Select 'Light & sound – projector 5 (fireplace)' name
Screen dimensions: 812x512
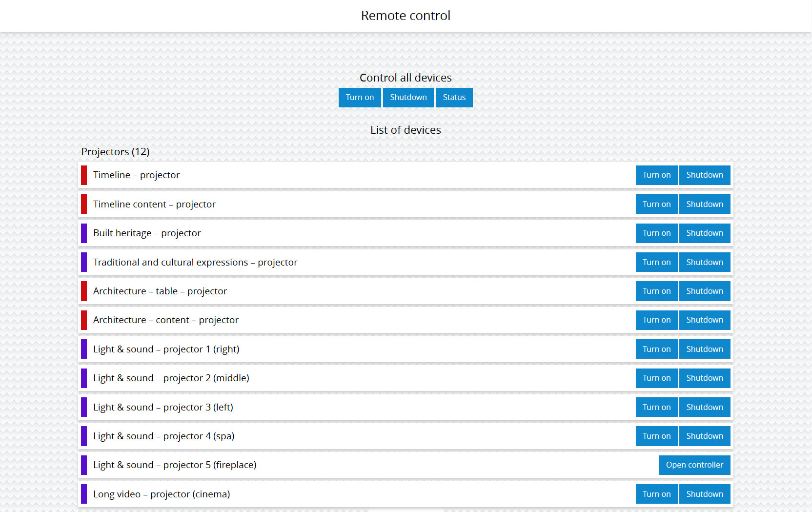point(175,465)
